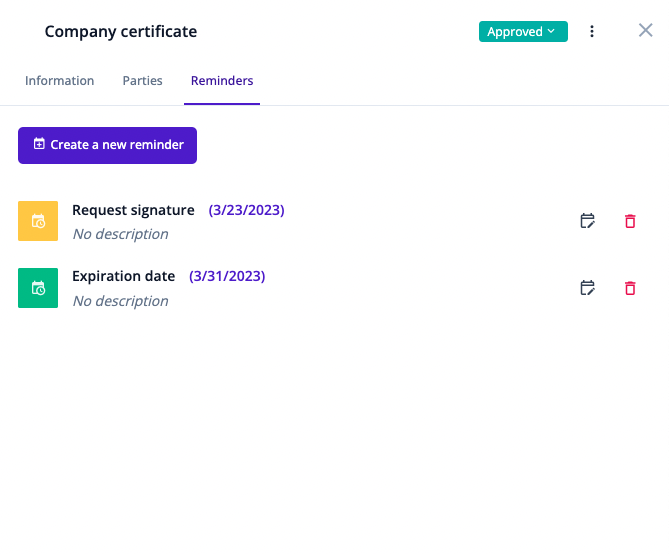
Task: Click the Expiration date reminder title
Action: (x=123, y=276)
